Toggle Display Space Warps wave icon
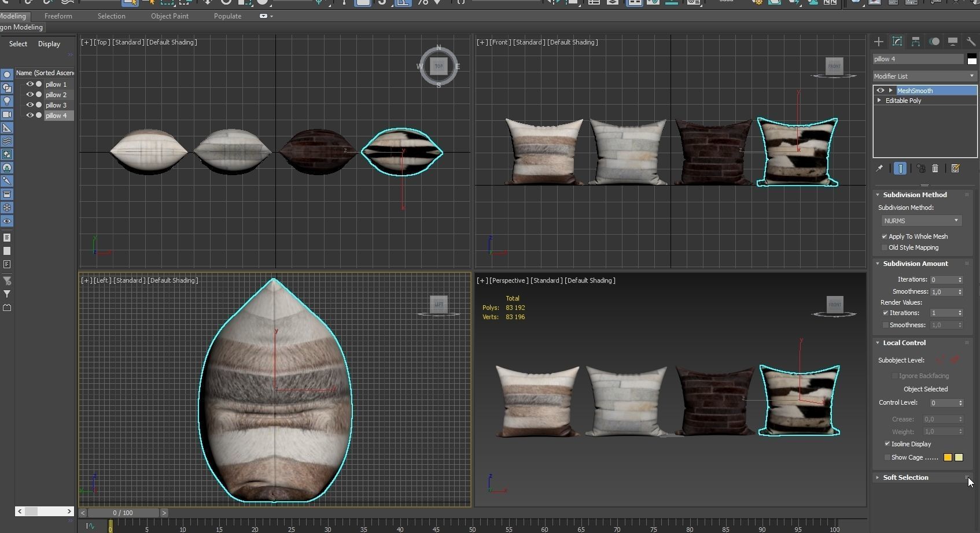Viewport: 980px width, 533px height. [7, 141]
